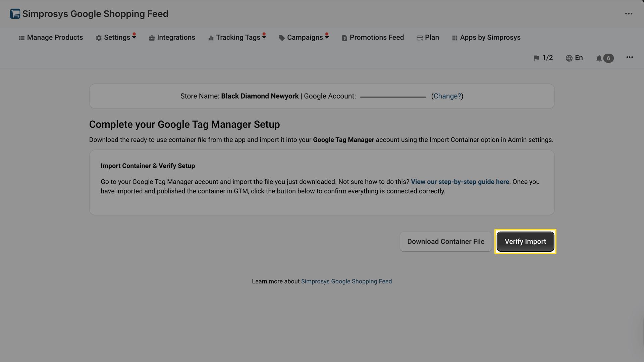Screen dimensions: 644x362
Task: Select the Campaigns tag icon
Action: point(281,38)
